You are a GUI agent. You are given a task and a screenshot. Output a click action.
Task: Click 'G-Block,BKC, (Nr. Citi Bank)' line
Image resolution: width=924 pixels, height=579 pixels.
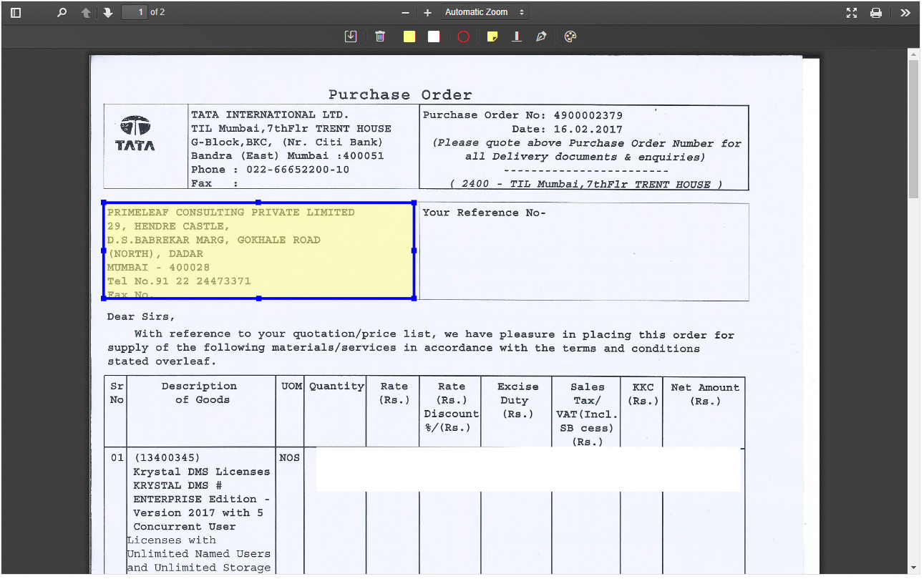click(287, 142)
